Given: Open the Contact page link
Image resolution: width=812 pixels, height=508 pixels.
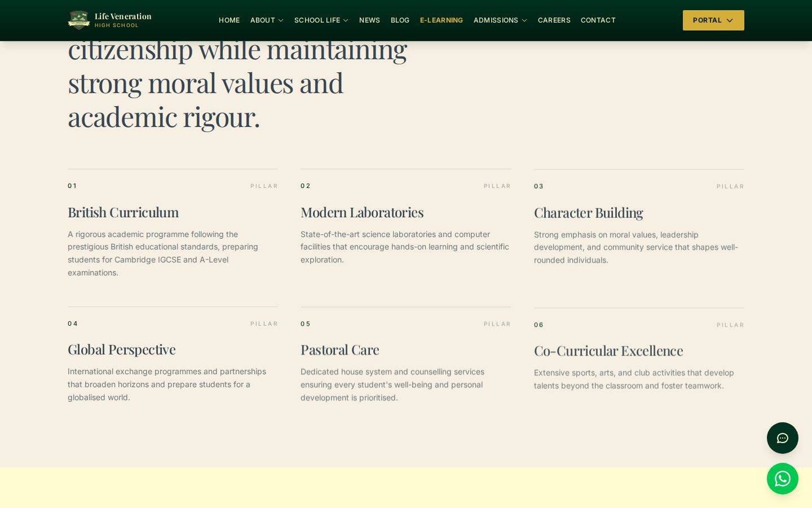Looking at the screenshot, I should point(598,20).
